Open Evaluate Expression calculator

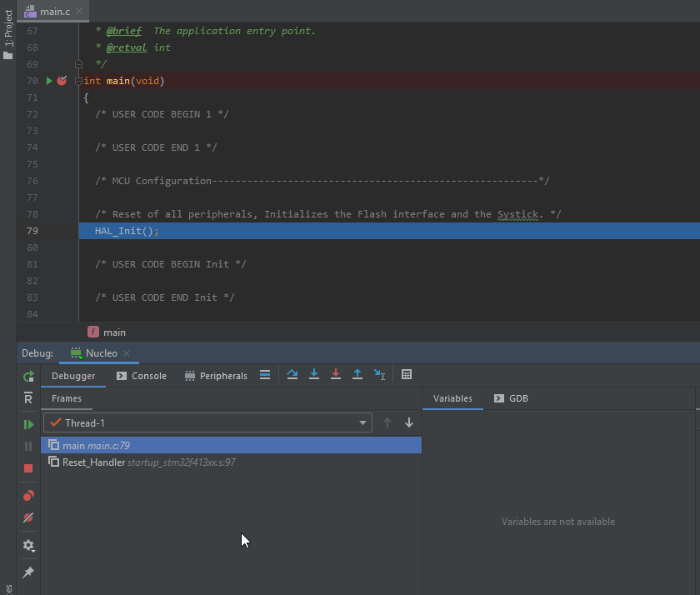click(407, 374)
